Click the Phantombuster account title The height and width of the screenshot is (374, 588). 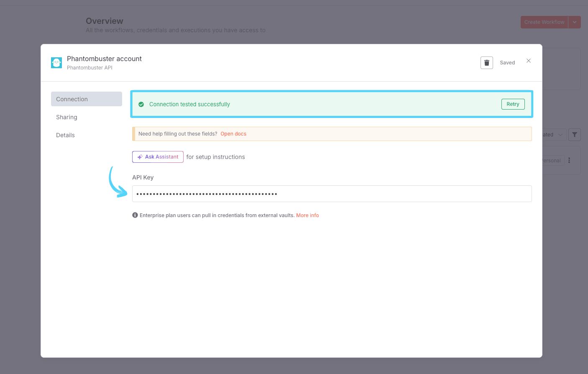104,59
